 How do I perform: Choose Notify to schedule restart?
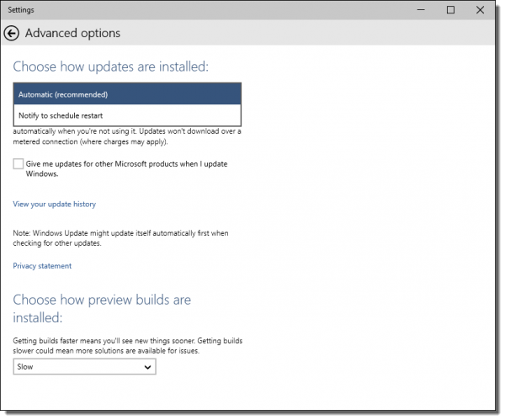pos(127,115)
